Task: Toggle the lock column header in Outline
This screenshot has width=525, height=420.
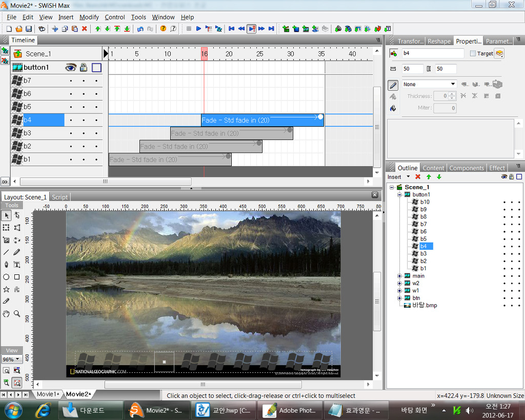Action: pyautogui.click(x=511, y=177)
